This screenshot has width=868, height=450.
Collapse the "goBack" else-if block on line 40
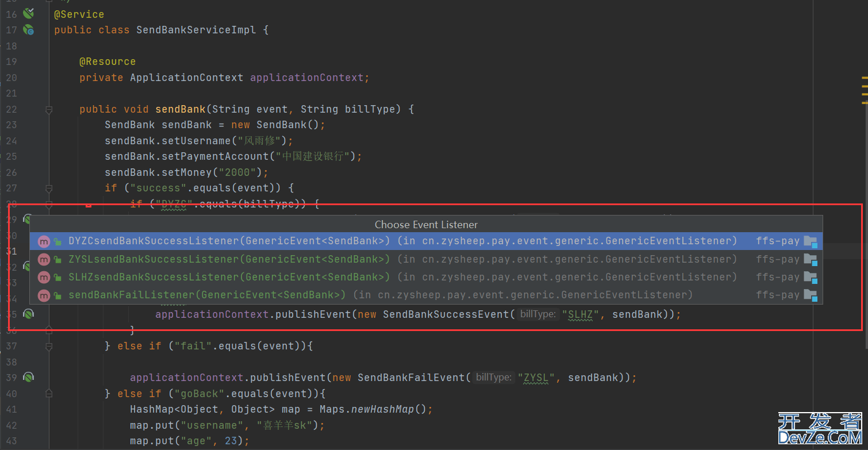(49, 394)
